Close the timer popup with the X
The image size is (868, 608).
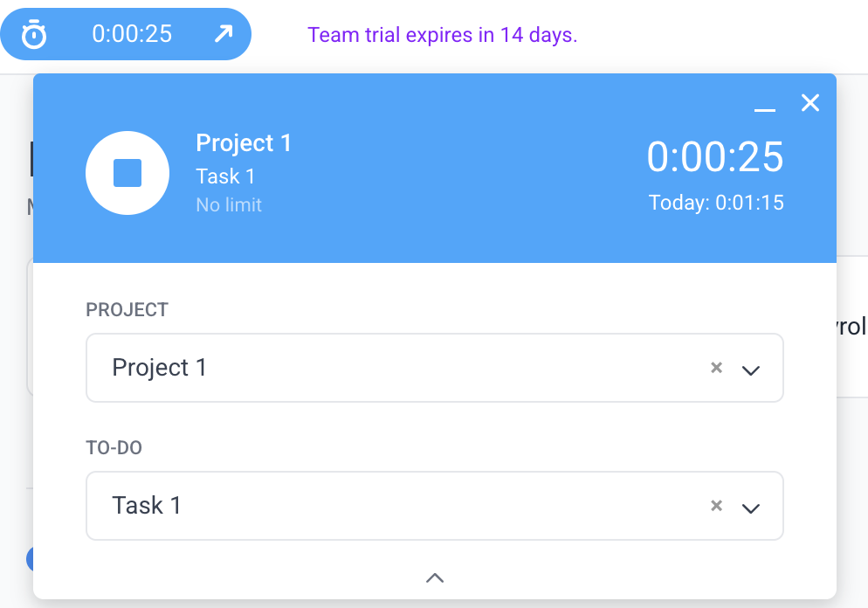coord(810,103)
